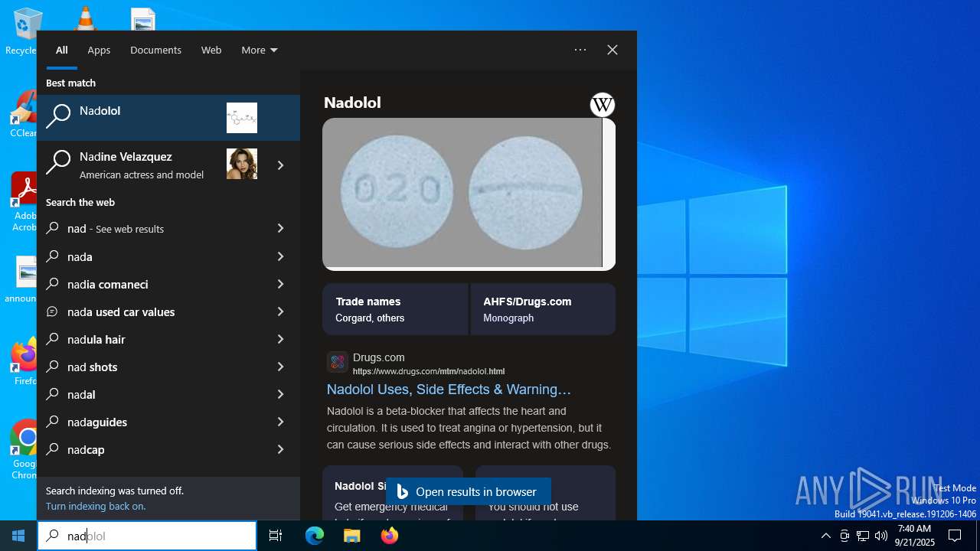Switch to the Documents tab
Image resolution: width=980 pixels, height=551 pixels.
[155, 50]
